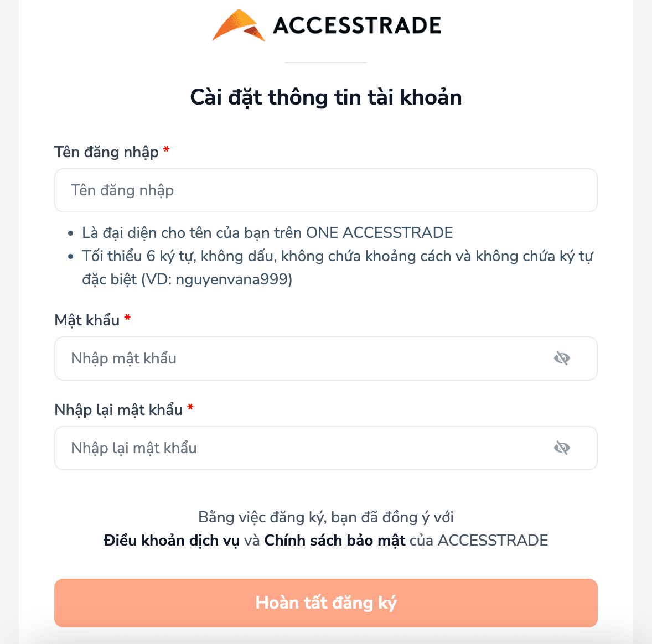
Task: Focus the Tên đăng nhập input field
Action: [325, 190]
